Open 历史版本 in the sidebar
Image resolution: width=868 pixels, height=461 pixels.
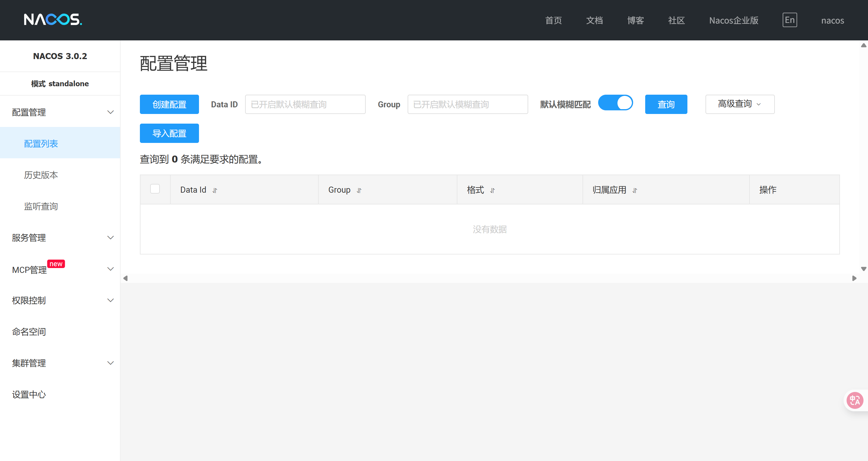tap(60, 175)
